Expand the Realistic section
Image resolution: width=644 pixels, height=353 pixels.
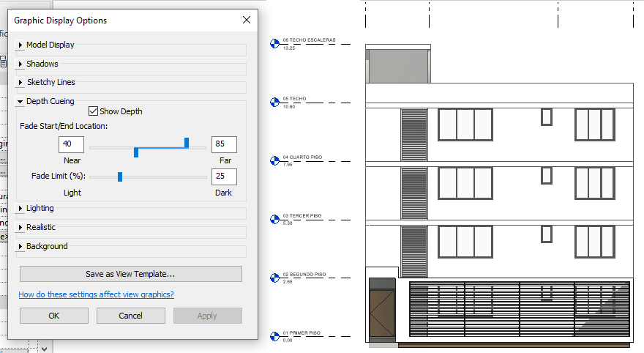20,227
